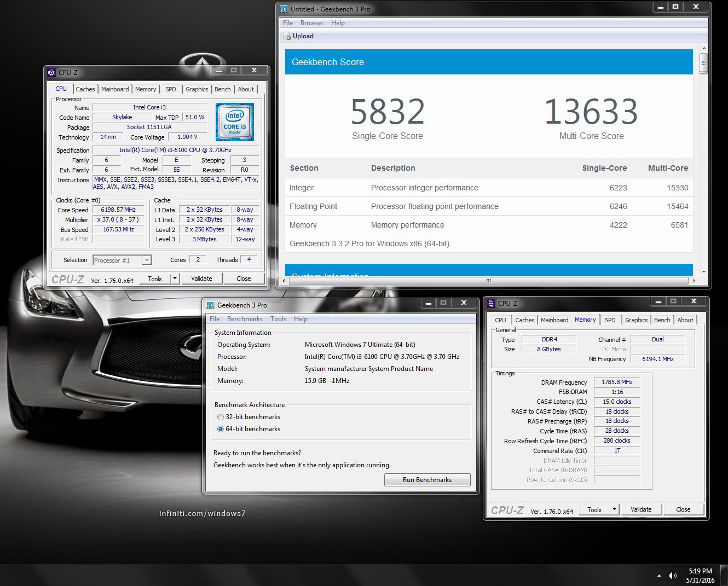The height and width of the screenshot is (586, 728).
Task: Open Tools dropdown arrow in Memory tab window
Action: coord(614,509)
